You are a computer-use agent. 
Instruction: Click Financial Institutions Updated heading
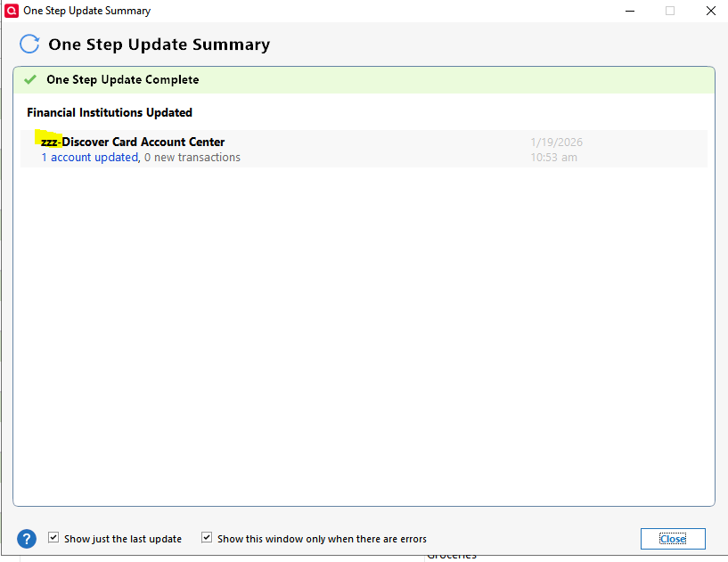click(110, 113)
